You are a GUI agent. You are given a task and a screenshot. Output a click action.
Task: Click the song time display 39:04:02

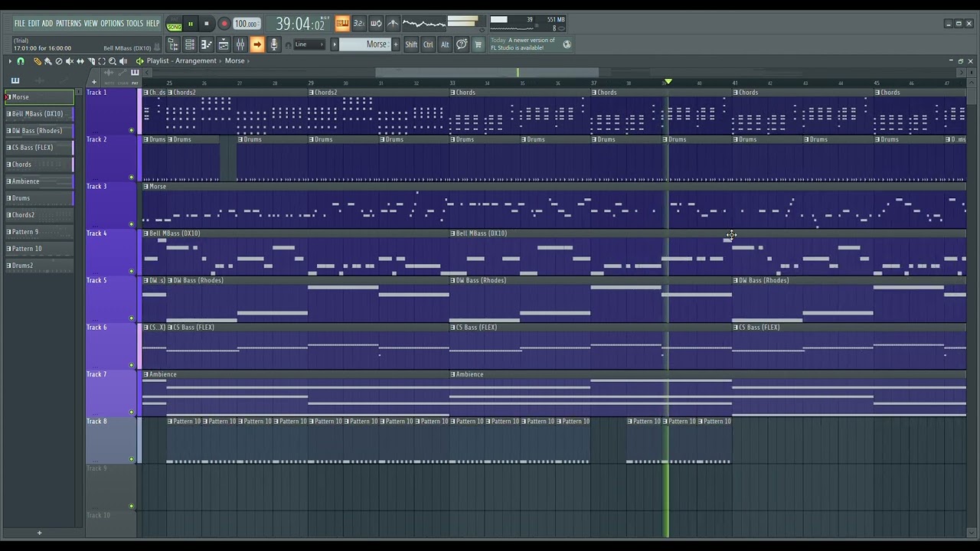300,24
